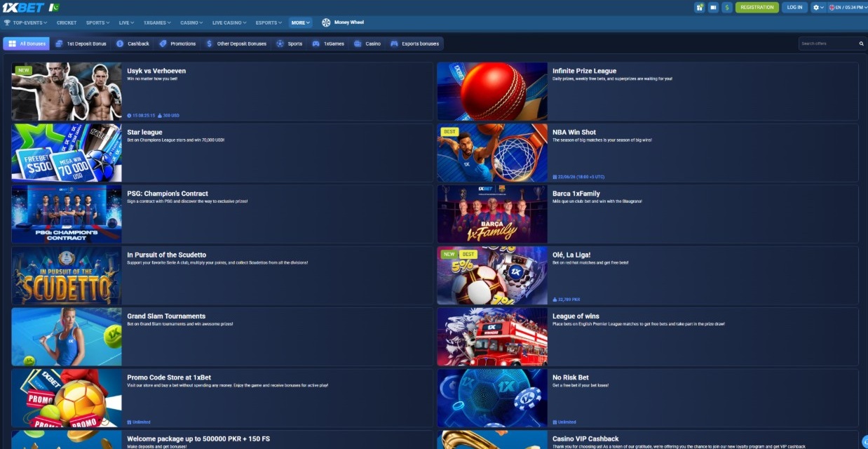
Task: Open the PSG Champion's Contract image
Action: (67, 214)
